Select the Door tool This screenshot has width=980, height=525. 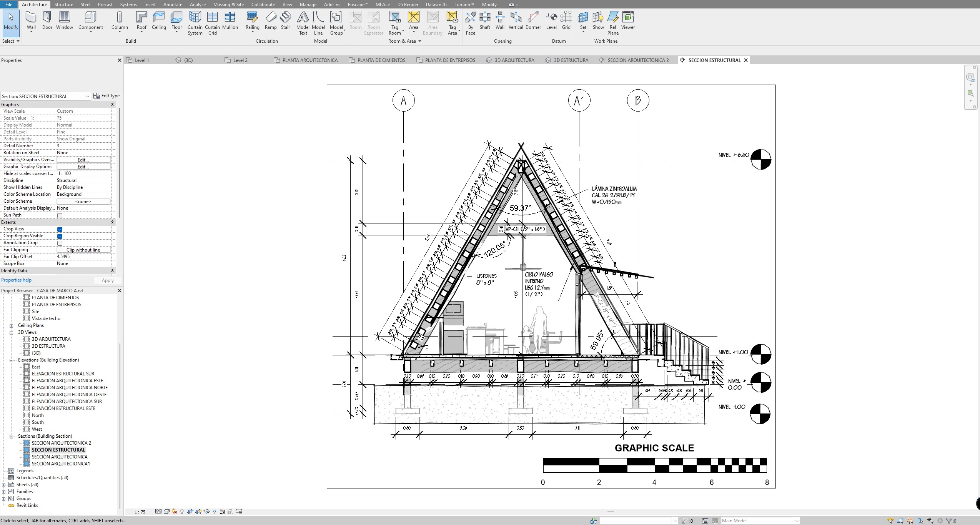coord(47,21)
